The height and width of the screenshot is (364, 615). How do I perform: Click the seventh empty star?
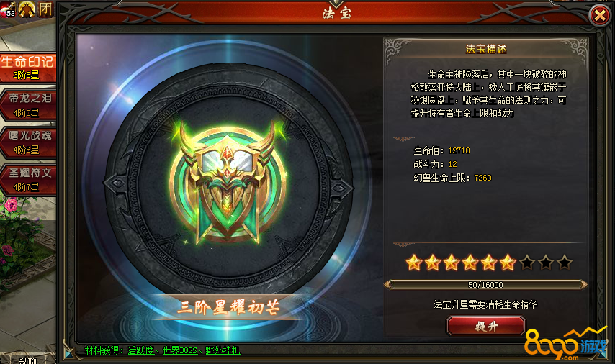pos(526,263)
